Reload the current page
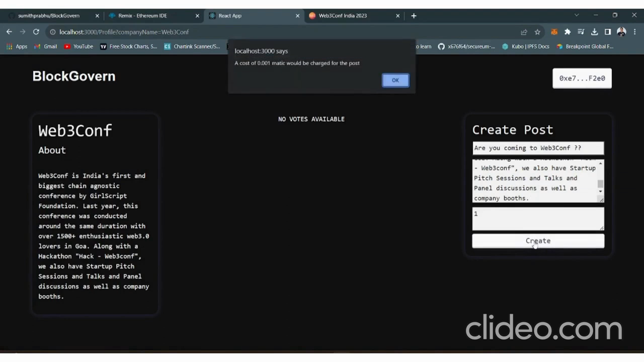The height and width of the screenshot is (362, 644). (x=36, y=32)
